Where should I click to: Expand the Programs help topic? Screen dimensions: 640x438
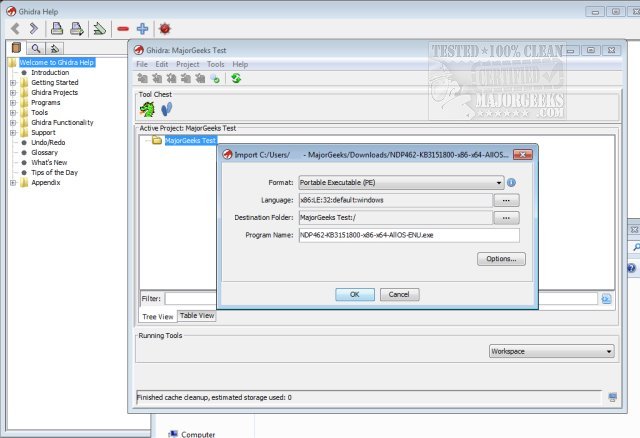point(13,102)
